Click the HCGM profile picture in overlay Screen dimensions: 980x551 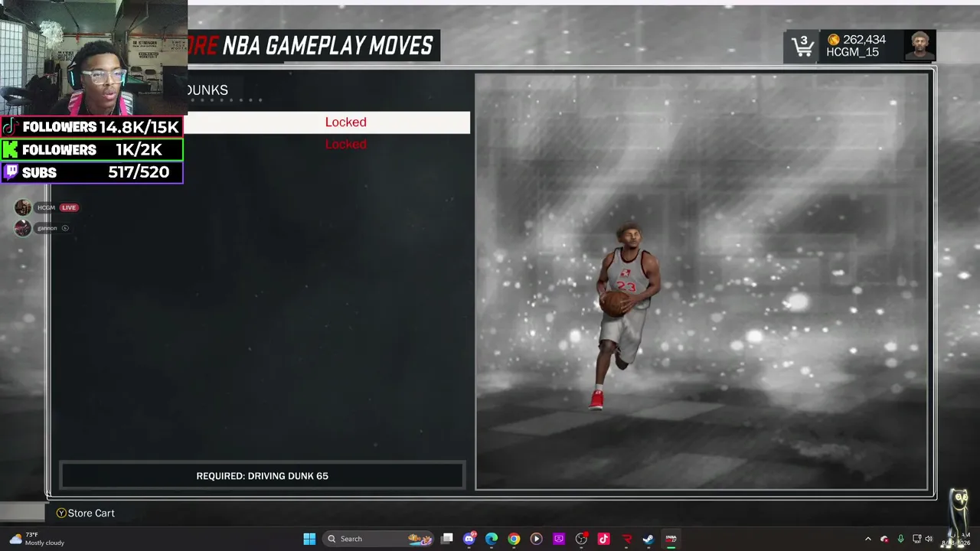tap(23, 207)
